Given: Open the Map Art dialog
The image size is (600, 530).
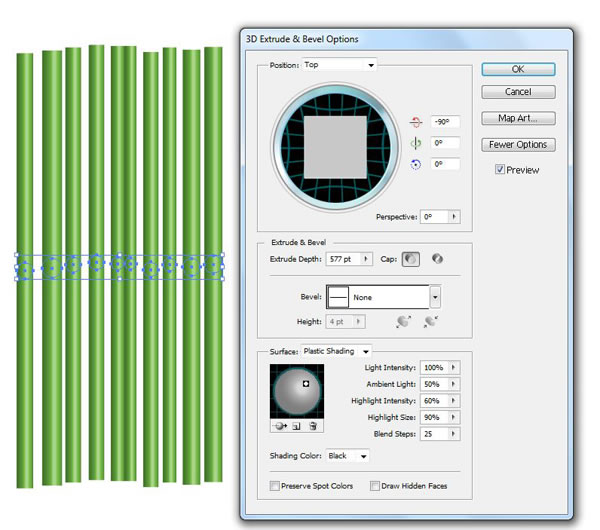Looking at the screenshot, I should pos(517,118).
